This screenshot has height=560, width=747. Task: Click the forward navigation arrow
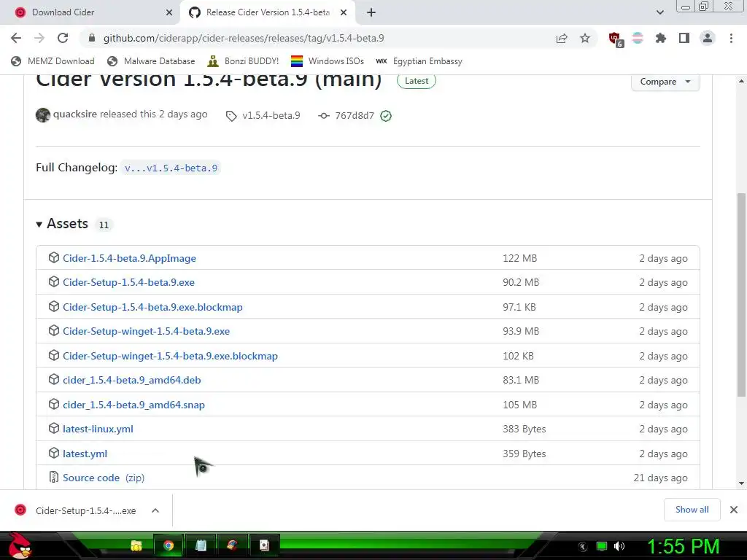(39, 38)
